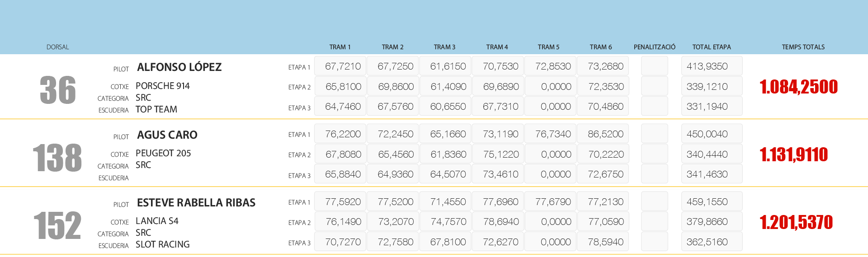This screenshot has height=257, width=868.
Task: Click the TOTAL ETAPA column header
Action: (711, 47)
